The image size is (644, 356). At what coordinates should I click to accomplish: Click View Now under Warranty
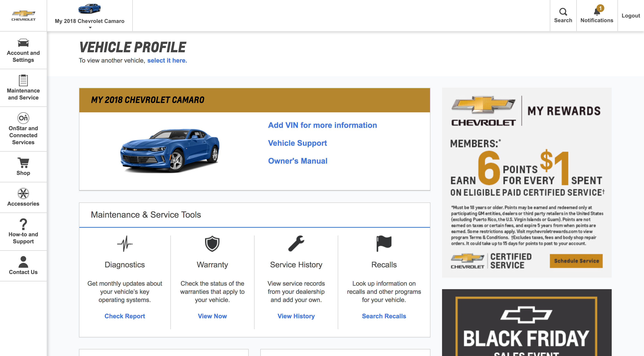pos(212,316)
